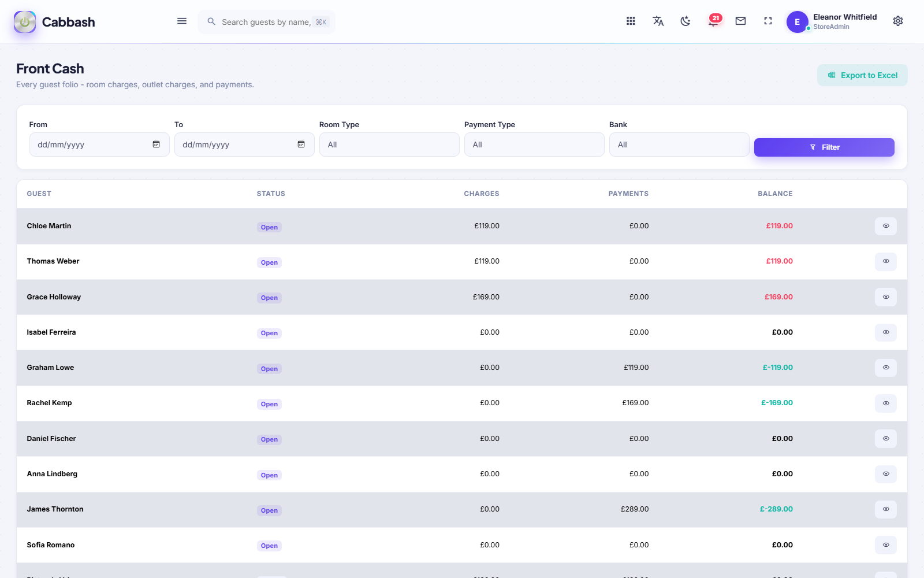
Task: Open the settings gear icon
Action: pos(898,21)
